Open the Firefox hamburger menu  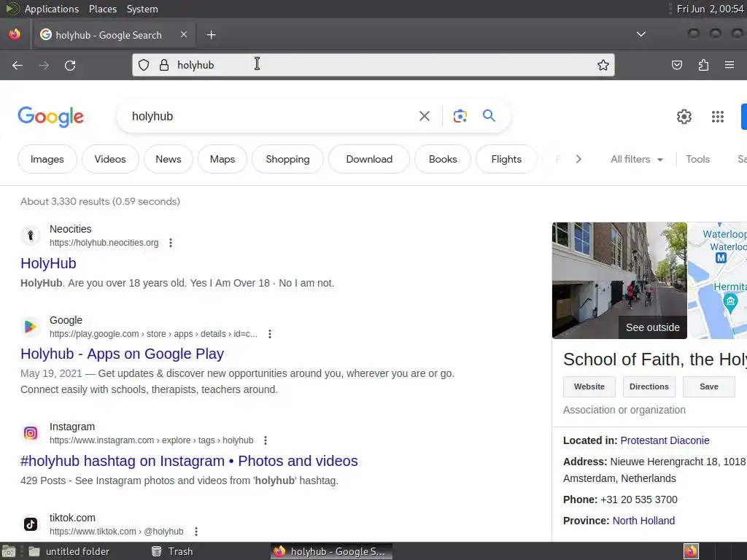[x=729, y=65]
